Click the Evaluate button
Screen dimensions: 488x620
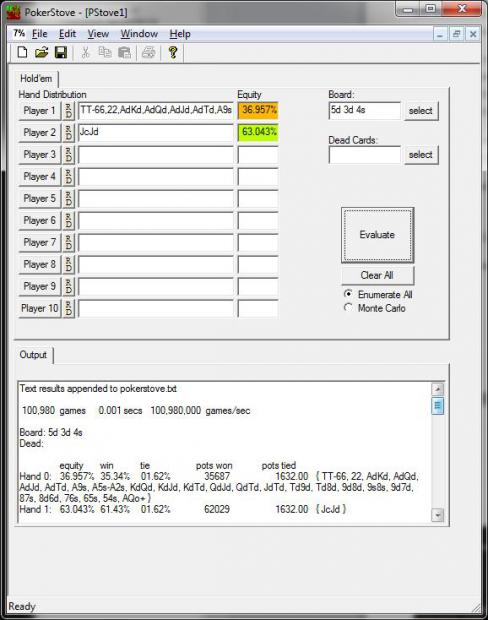[377, 235]
